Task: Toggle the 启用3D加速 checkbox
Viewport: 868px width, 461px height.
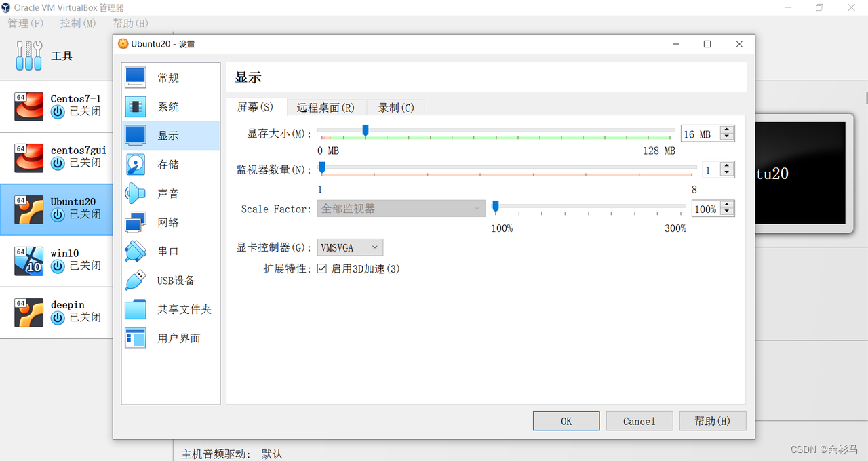Action: click(x=322, y=268)
